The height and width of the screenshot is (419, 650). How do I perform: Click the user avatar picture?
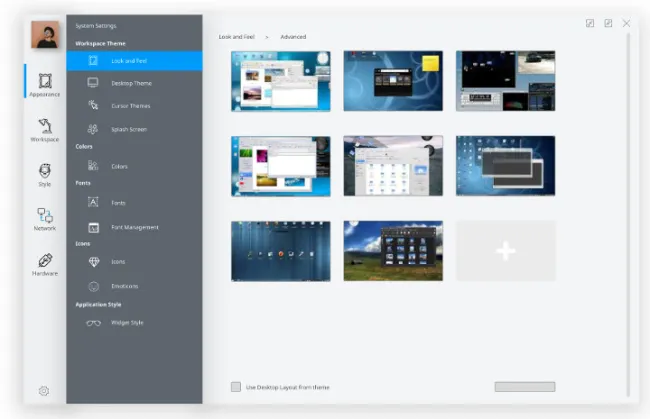45,35
